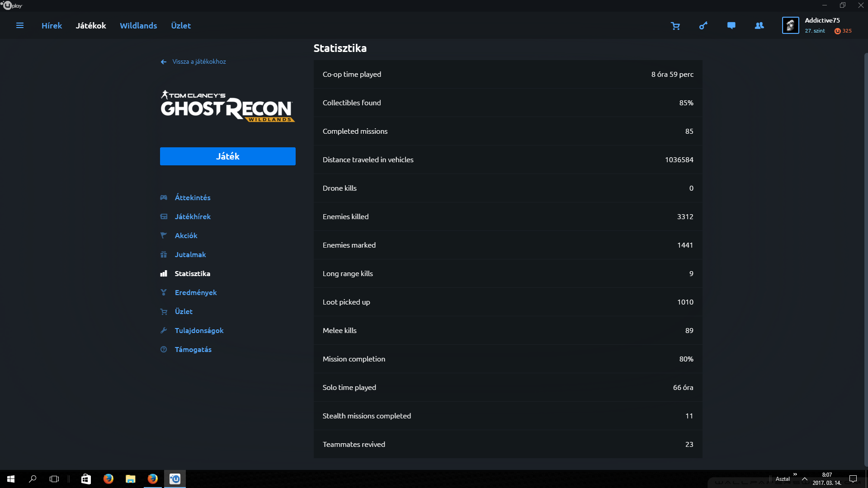Click the Akciók flag icon
The width and height of the screenshot is (868, 488).
point(164,235)
